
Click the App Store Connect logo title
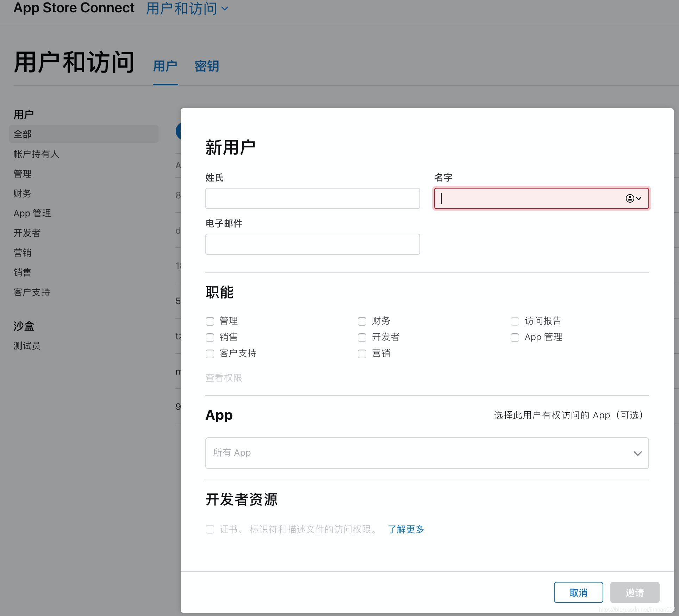74,8
